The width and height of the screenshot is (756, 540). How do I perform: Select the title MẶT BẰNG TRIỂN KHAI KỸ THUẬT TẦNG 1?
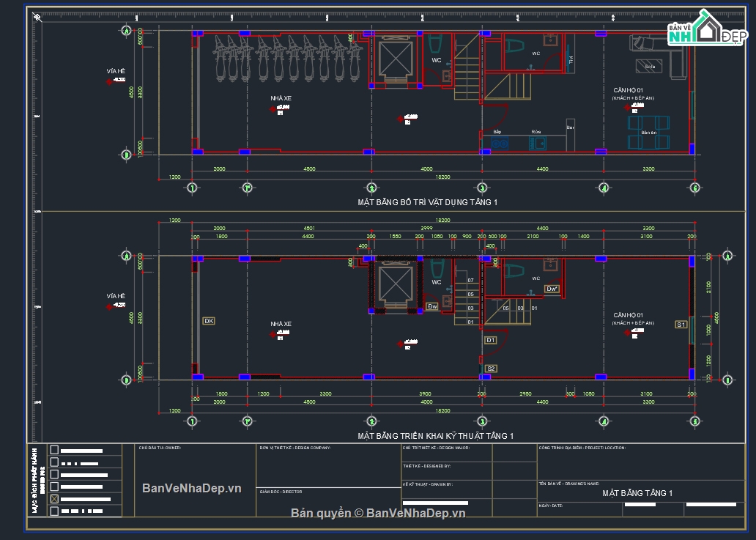[435, 436]
